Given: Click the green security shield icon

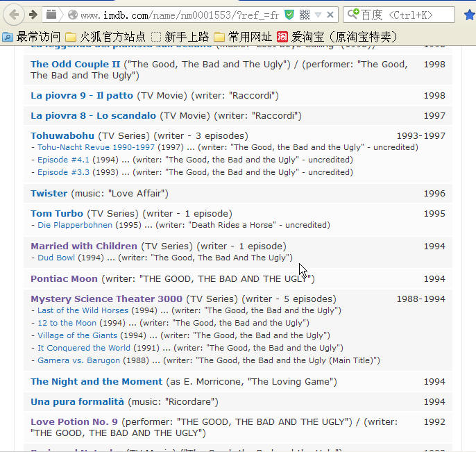Looking at the screenshot, I should coord(289,15).
